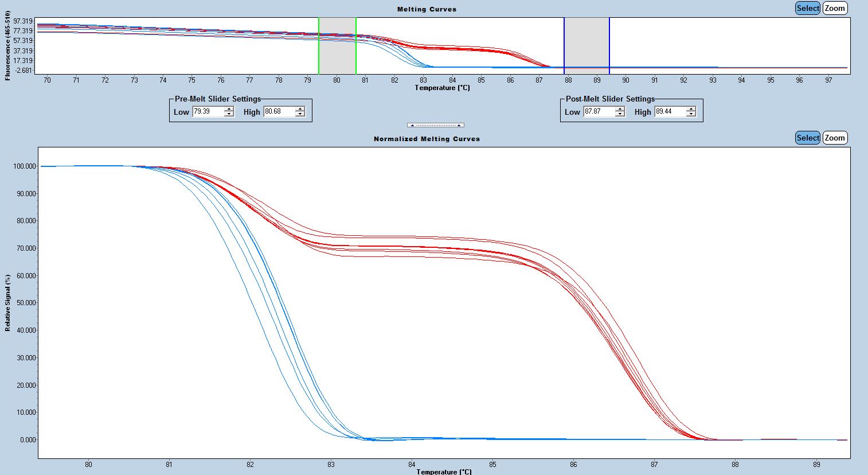Select the left green pre-melt slider line
Viewport: 868px width, 475px height.
click(x=319, y=46)
